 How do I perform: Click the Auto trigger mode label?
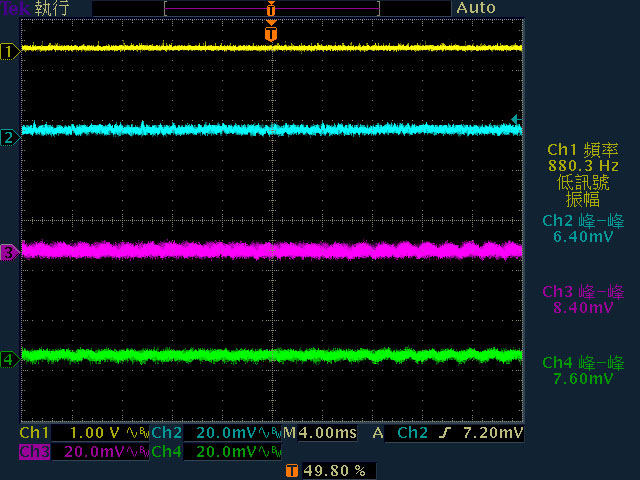[476, 8]
